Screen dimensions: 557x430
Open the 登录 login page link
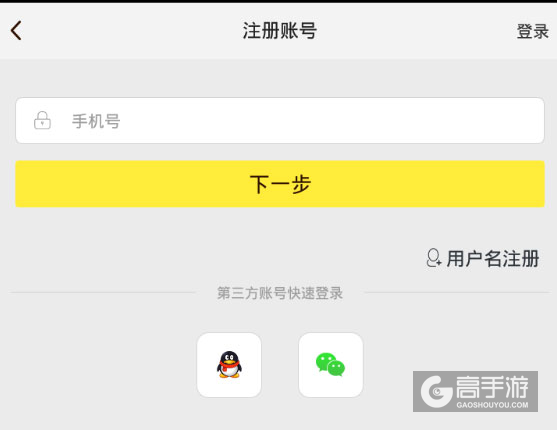(x=532, y=31)
